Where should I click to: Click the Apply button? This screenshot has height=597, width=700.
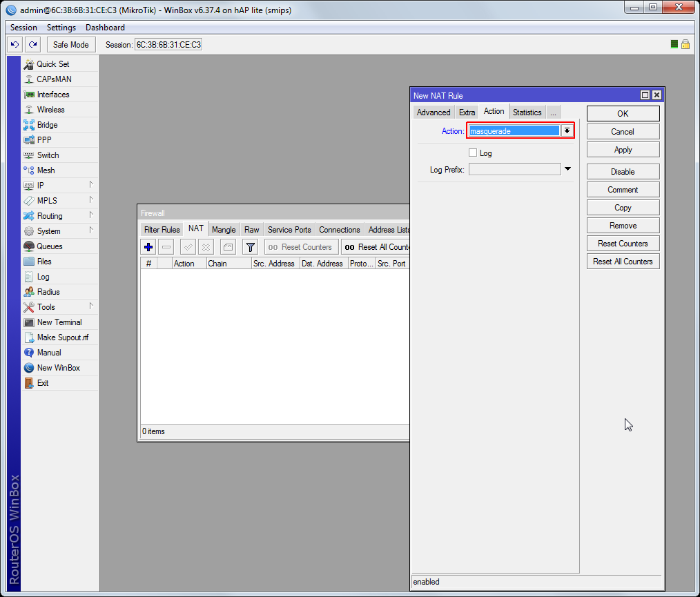coord(623,150)
